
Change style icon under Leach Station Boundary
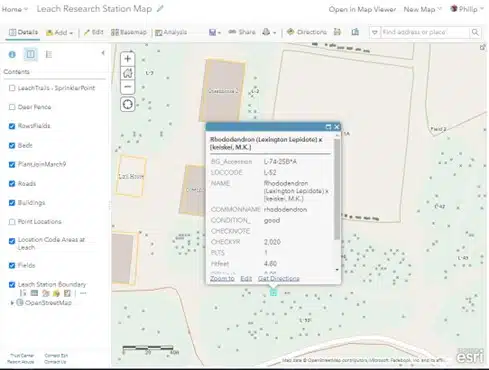pos(46,293)
